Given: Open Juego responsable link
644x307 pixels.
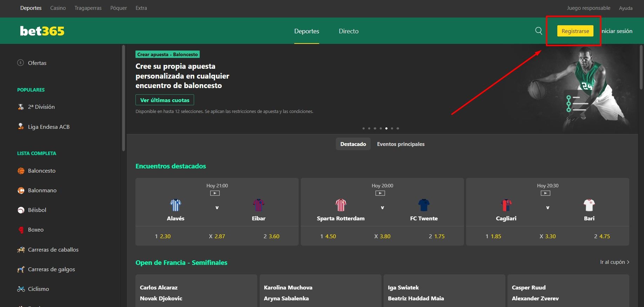Looking at the screenshot, I should 589,8.
